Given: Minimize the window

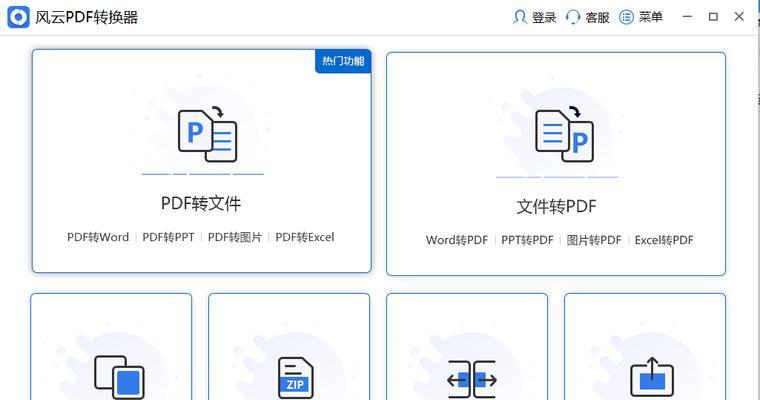Looking at the screenshot, I should (687, 16).
